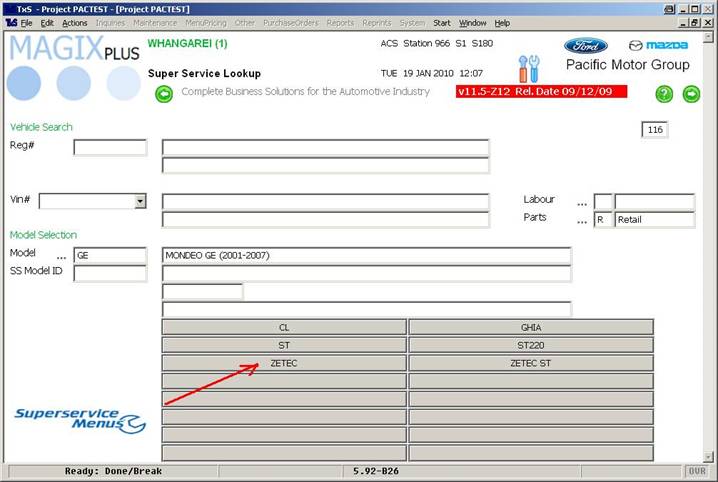The height and width of the screenshot is (482, 718).
Task: Open the Window menu
Action: [473, 23]
